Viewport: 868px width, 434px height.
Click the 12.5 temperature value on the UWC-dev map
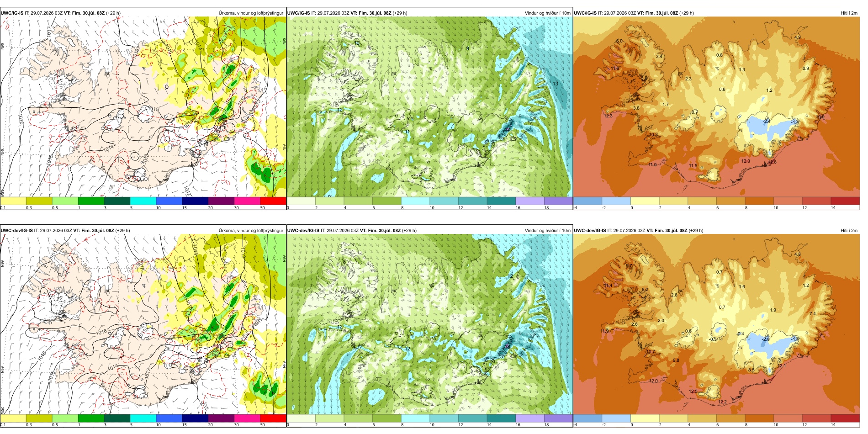point(693,392)
